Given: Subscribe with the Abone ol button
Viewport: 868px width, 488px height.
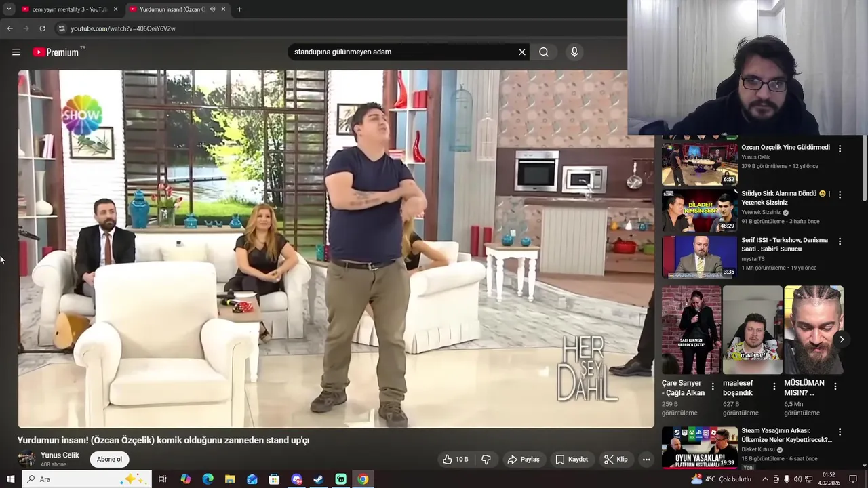Looking at the screenshot, I should point(109,460).
